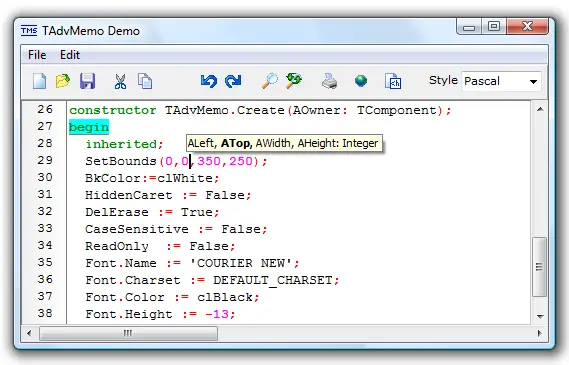Viewport: 569px width, 365px height.
Task: Click the '250' number in SetBounds
Action: click(x=241, y=161)
